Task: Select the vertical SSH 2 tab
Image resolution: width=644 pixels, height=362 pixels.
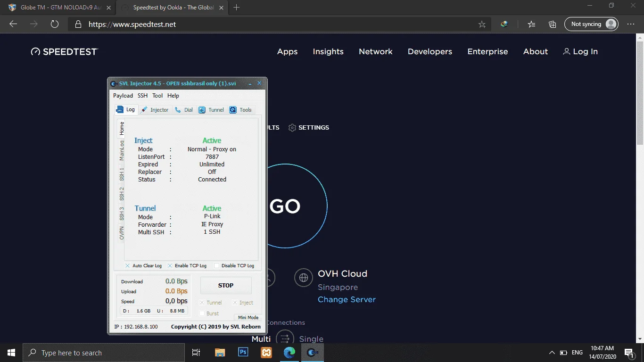Action: [x=122, y=194]
